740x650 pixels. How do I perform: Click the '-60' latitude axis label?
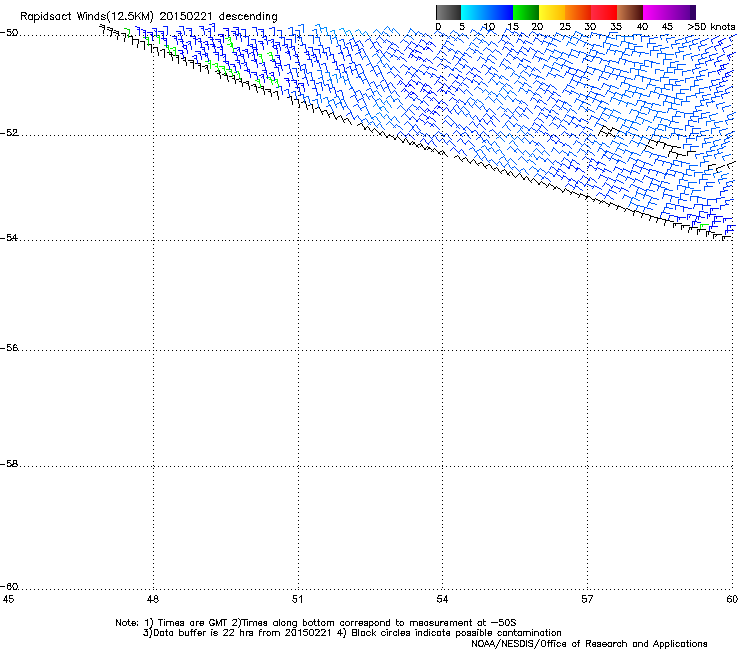coord(9,586)
